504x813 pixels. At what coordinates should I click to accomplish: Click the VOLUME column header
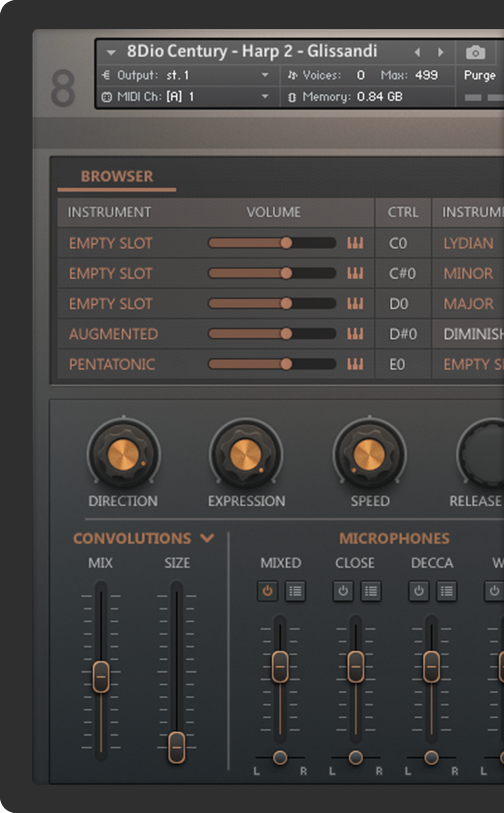coord(274,212)
